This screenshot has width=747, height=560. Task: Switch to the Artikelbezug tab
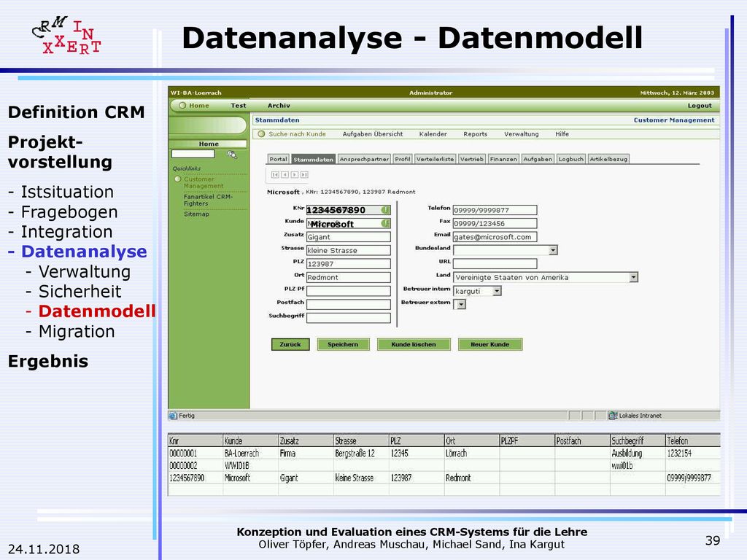click(x=608, y=159)
